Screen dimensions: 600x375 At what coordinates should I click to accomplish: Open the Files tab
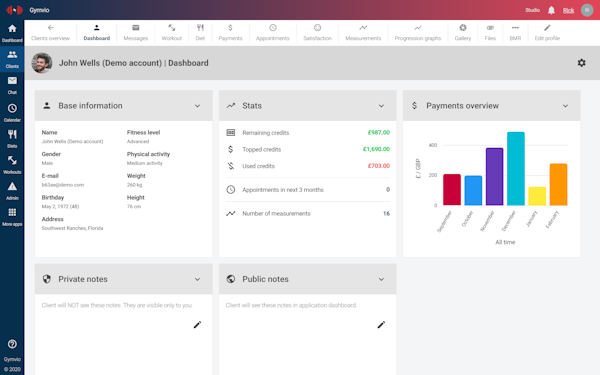490,33
